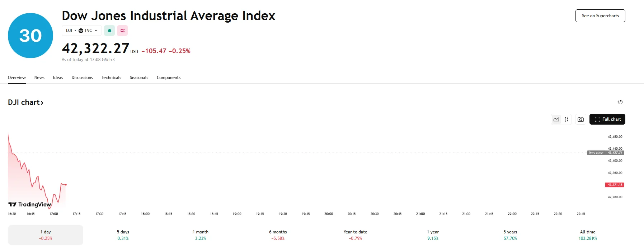Select the 1 day time range
The width and height of the screenshot is (644, 251).
46,235
